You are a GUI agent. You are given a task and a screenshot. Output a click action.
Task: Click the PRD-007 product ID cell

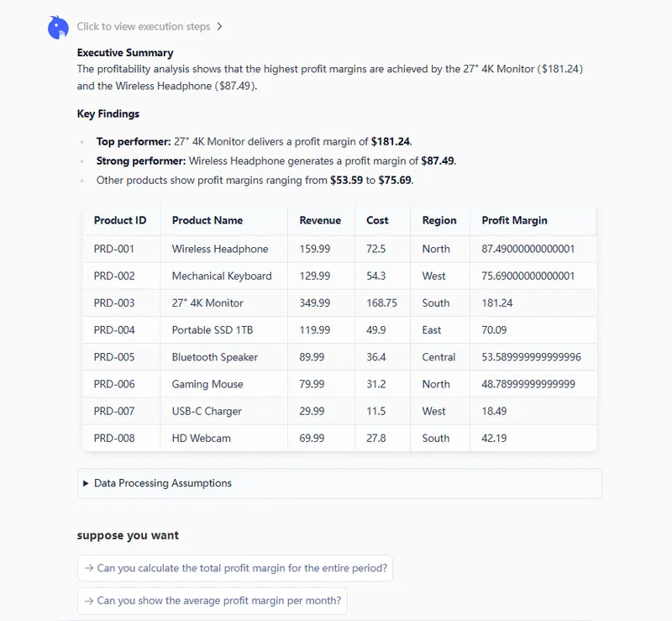click(114, 411)
